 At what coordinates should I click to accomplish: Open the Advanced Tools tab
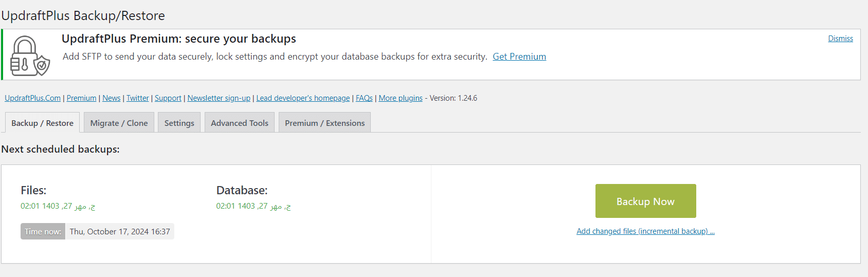click(240, 123)
